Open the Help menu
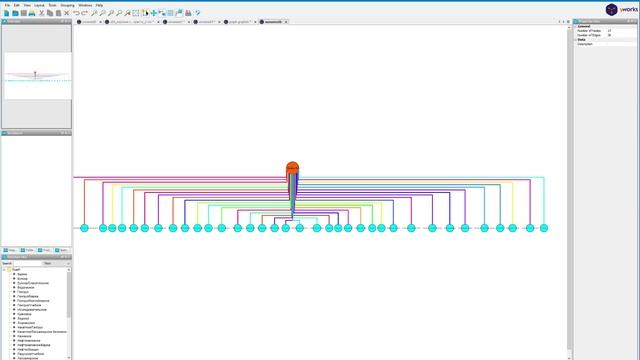The width and height of the screenshot is (640, 360). (99, 5)
